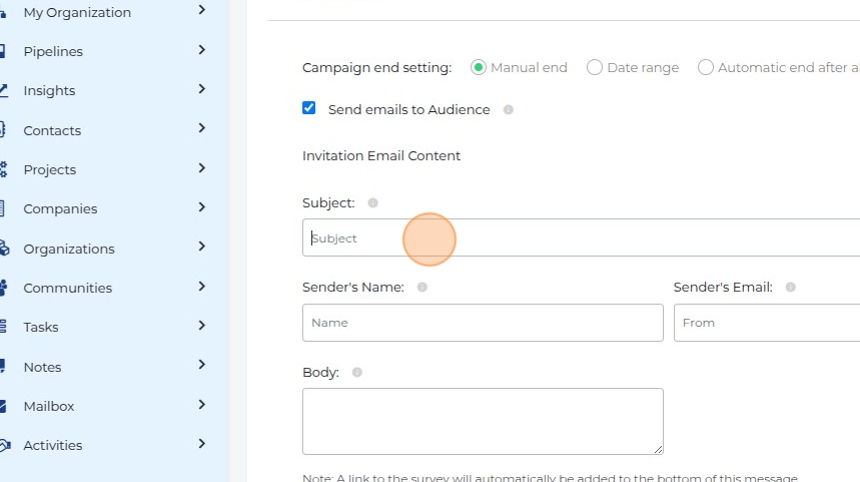Image resolution: width=860 pixels, height=482 pixels.
Task: Expand the Contacts submenu arrow
Action: [202, 128]
